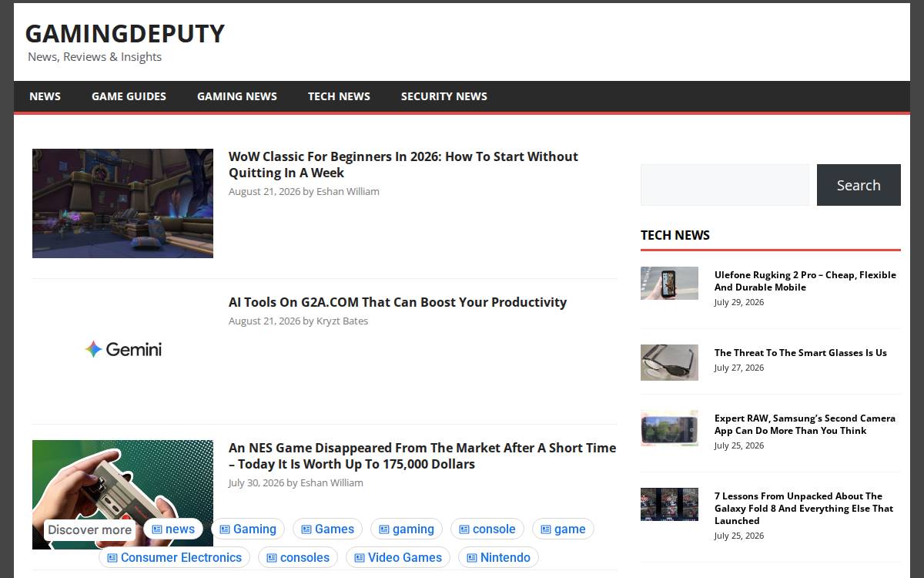Click the Search button
This screenshot has height=578, width=924.
click(859, 185)
